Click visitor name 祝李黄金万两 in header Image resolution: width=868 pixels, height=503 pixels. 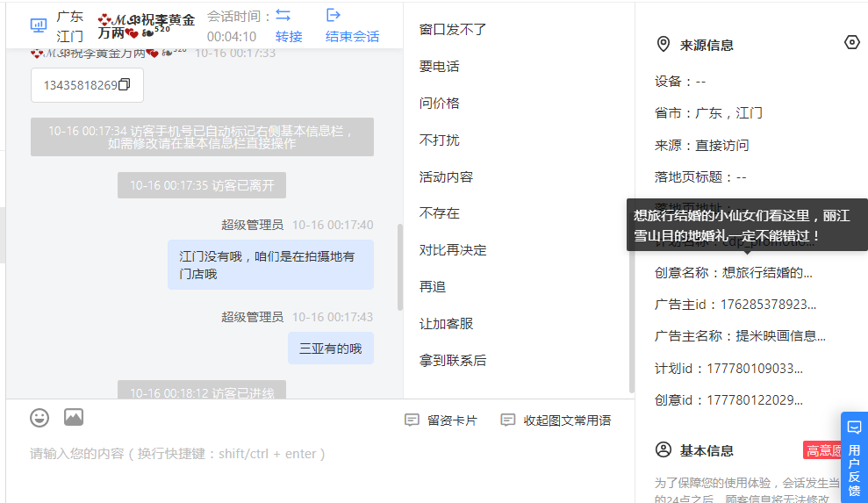pyautogui.click(x=147, y=25)
